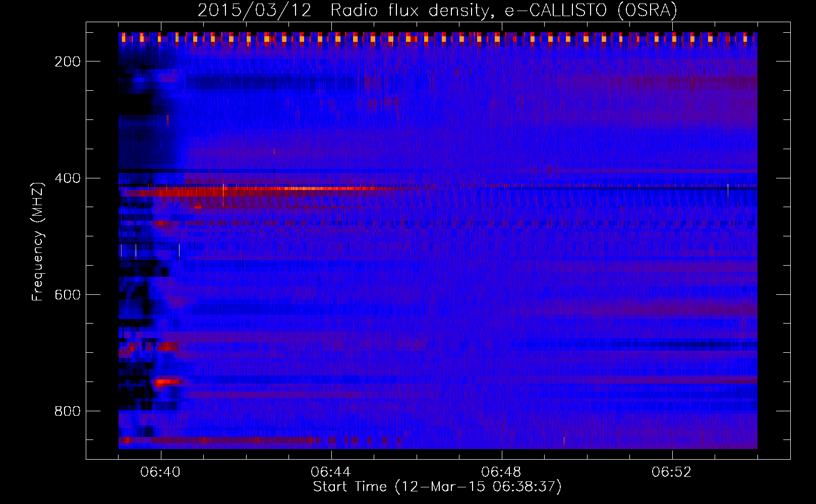Click the 06:52 time tick label
The image size is (816, 504).
pyautogui.click(x=672, y=472)
